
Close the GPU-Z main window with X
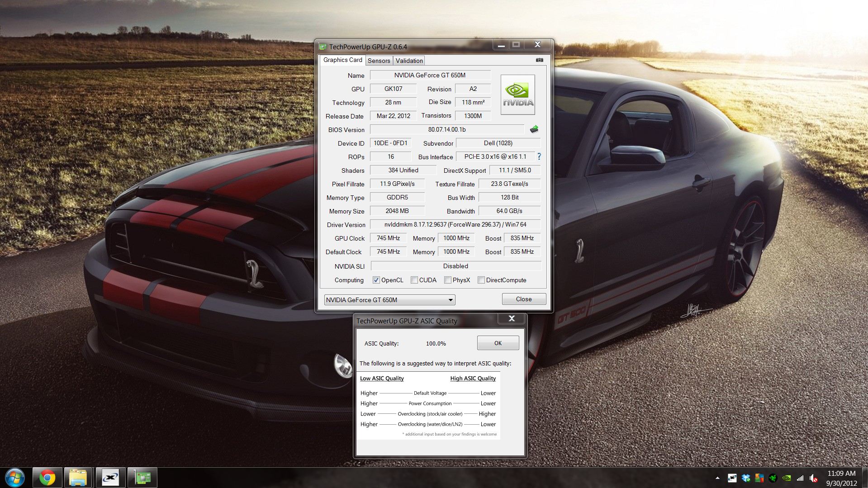pyautogui.click(x=537, y=44)
